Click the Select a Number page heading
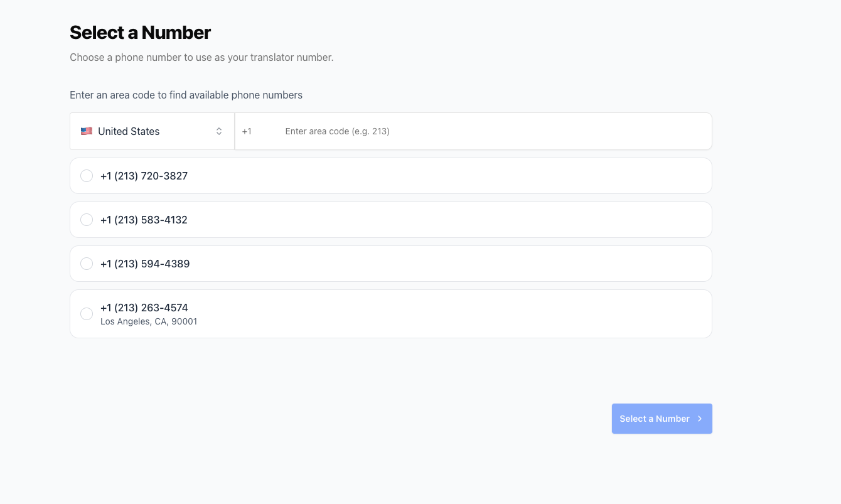This screenshot has width=841, height=504. (x=140, y=33)
